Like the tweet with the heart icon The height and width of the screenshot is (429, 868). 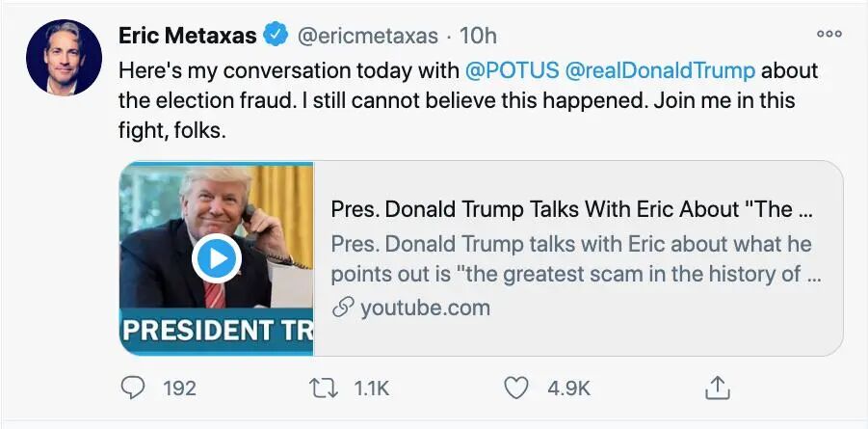click(x=517, y=388)
